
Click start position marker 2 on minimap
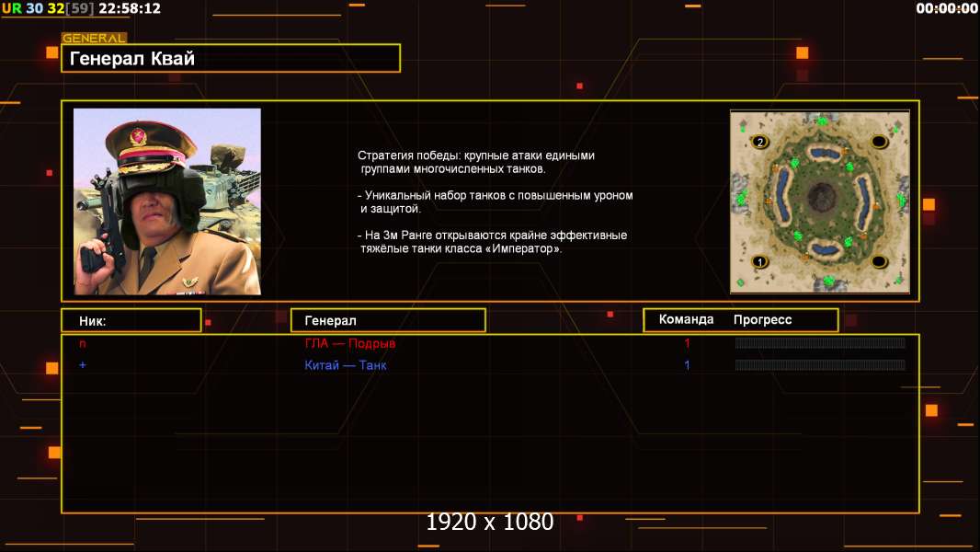760,142
